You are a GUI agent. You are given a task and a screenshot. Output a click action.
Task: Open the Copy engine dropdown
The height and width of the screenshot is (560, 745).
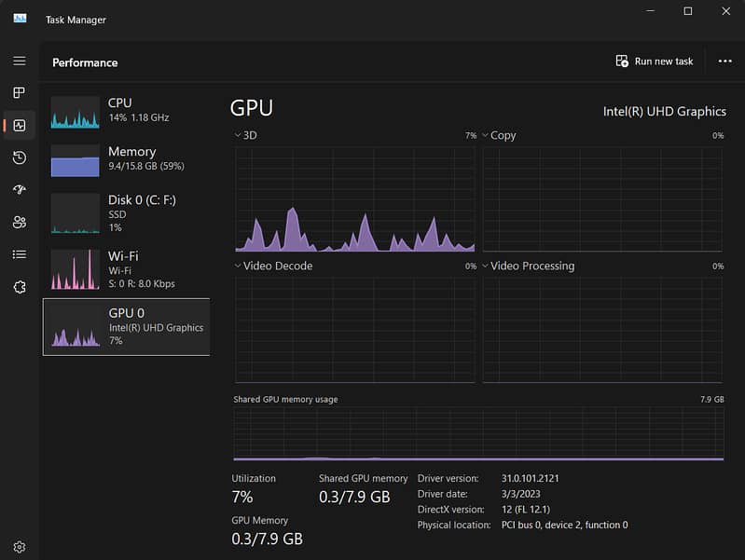(x=487, y=136)
